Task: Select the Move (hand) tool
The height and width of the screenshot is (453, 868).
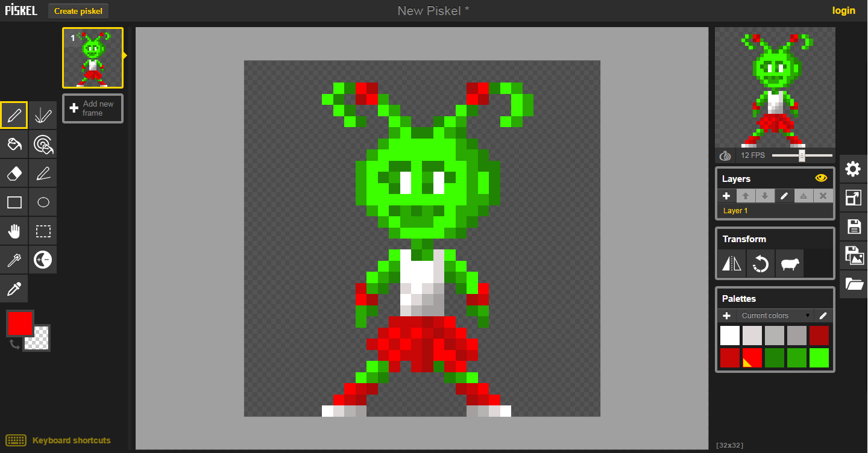Action: pos(14,231)
